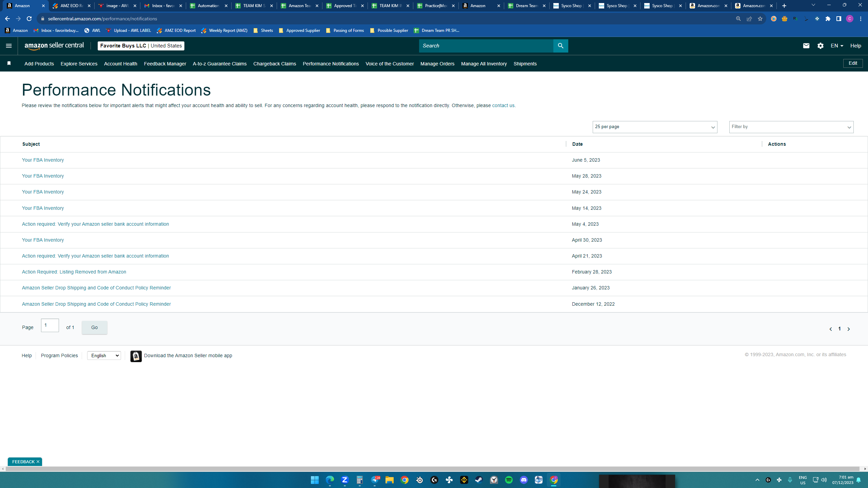868x488 pixels.
Task: Open the Windows Start menu
Action: pyautogui.click(x=315, y=480)
